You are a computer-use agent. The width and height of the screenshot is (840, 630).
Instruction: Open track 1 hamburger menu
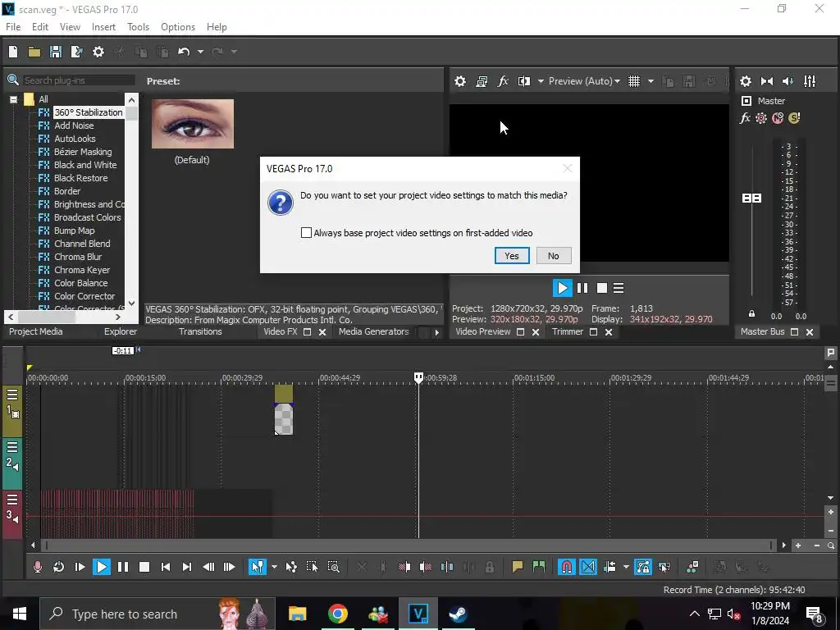coord(12,395)
